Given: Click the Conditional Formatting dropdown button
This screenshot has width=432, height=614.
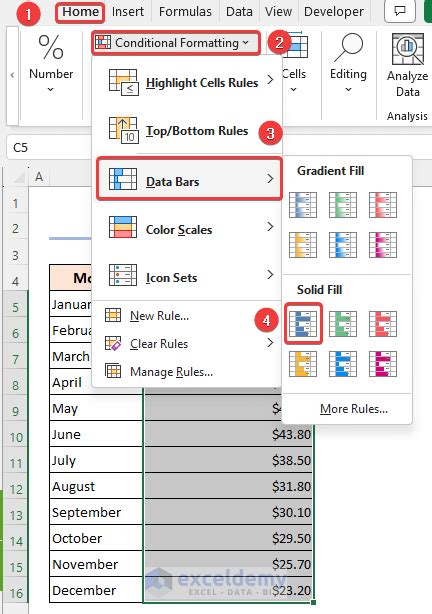Looking at the screenshot, I should [176, 43].
